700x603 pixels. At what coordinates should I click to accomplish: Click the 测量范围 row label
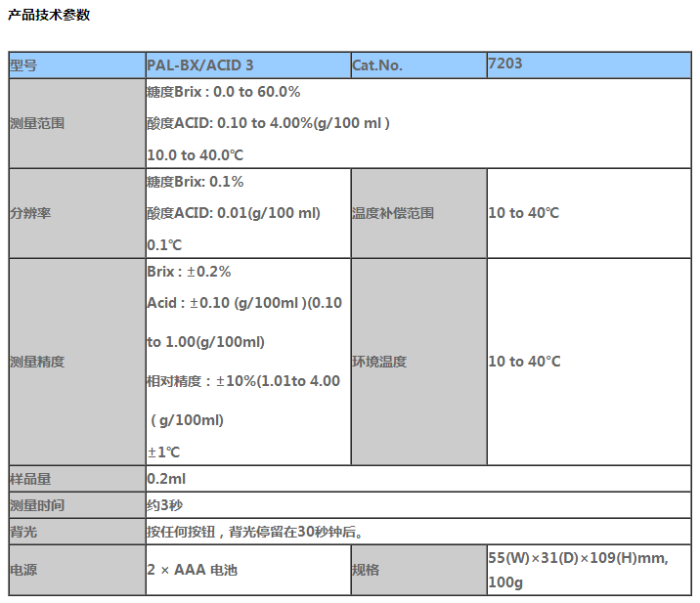click(x=37, y=124)
